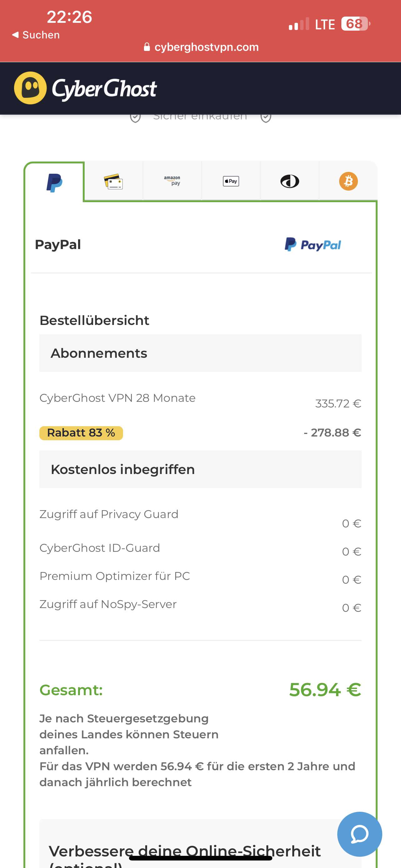This screenshot has height=868, width=401.
Task: Choose the Amazon Pay payment tab
Action: pos(172,181)
